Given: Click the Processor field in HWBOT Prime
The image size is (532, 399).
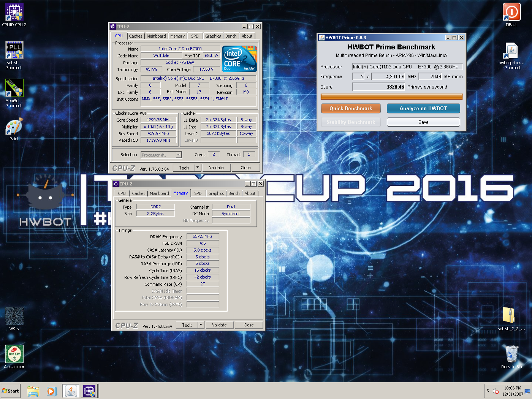Looking at the screenshot, I should (x=407, y=66).
